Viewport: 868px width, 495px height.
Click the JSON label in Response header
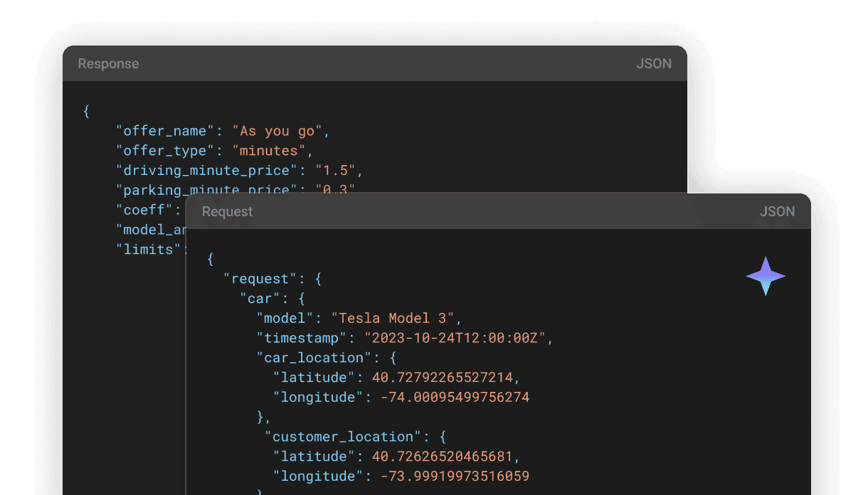653,64
